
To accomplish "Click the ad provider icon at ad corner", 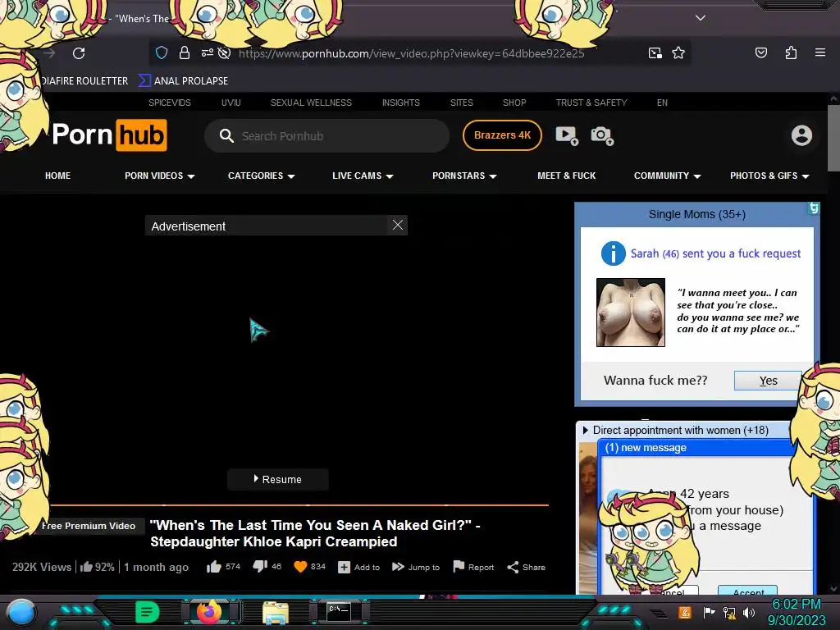I will 813,208.
